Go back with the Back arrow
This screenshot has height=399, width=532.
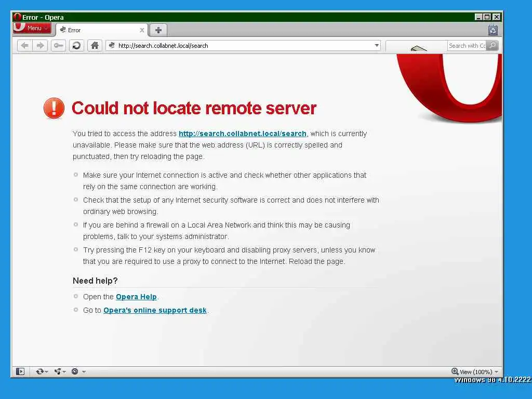tap(25, 46)
